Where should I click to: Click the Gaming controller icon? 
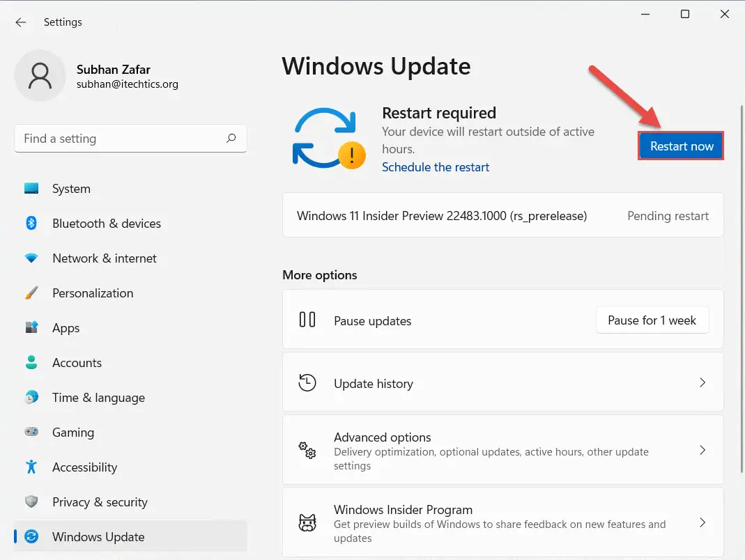point(31,432)
